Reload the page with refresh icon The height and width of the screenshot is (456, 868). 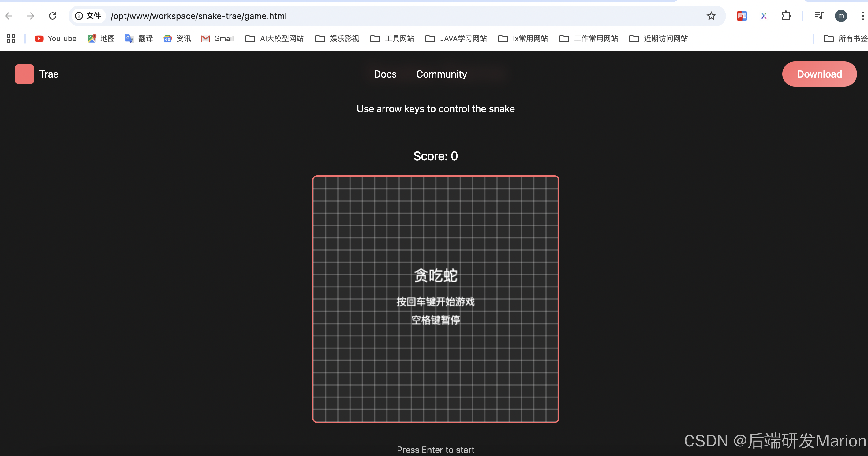point(53,16)
